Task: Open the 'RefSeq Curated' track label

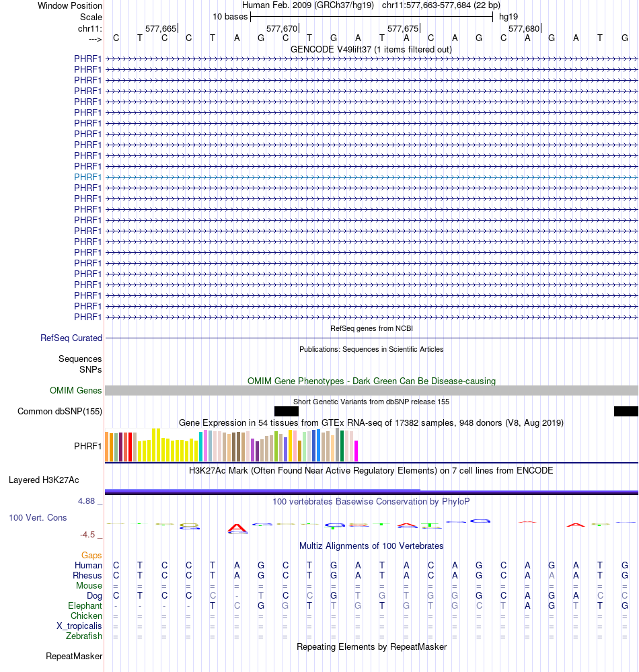Action: 71,338
